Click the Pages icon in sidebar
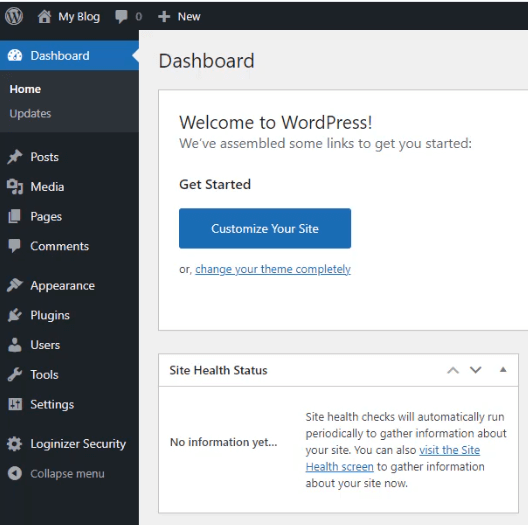 coord(14,216)
